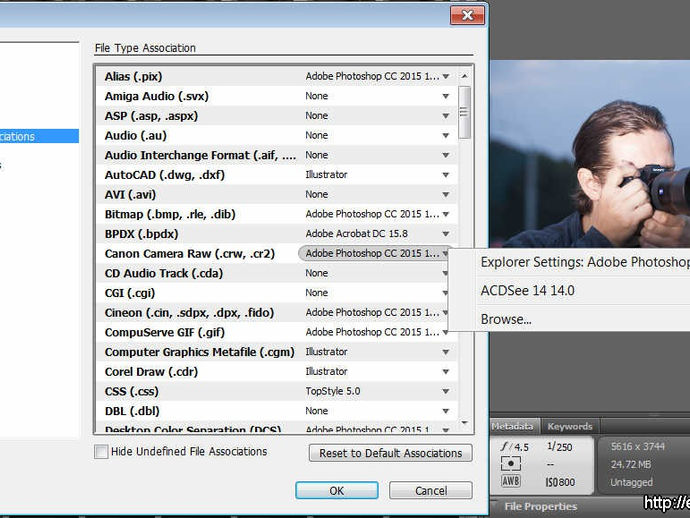Click Reset to Default Associations button
The image size is (690, 518).
click(x=390, y=453)
